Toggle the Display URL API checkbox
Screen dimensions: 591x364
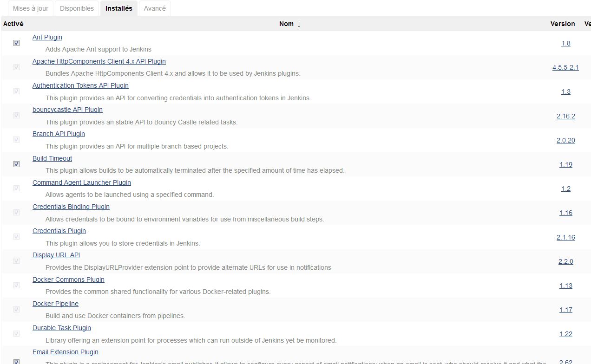tap(17, 260)
